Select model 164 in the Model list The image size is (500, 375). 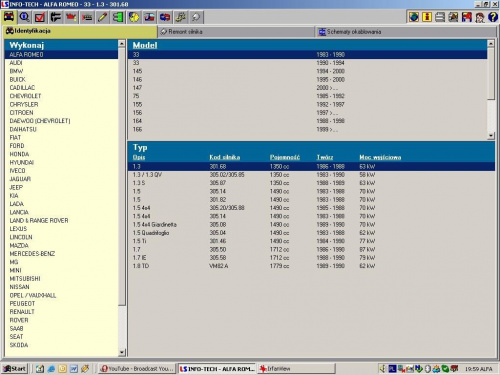(x=307, y=121)
